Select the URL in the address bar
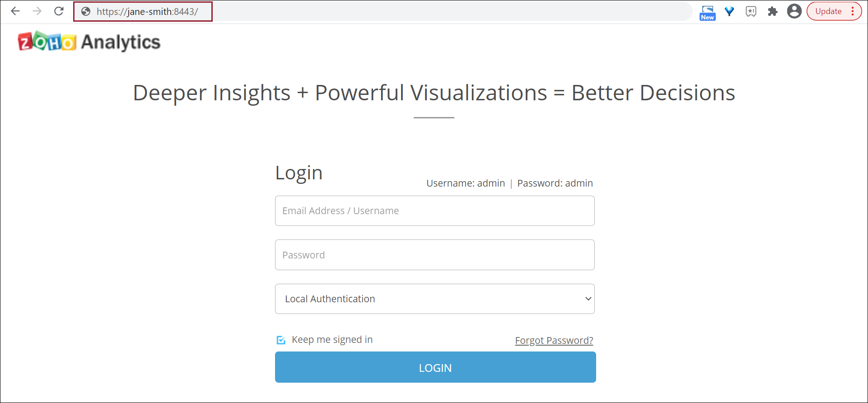This screenshot has width=868, height=403. coord(147,12)
